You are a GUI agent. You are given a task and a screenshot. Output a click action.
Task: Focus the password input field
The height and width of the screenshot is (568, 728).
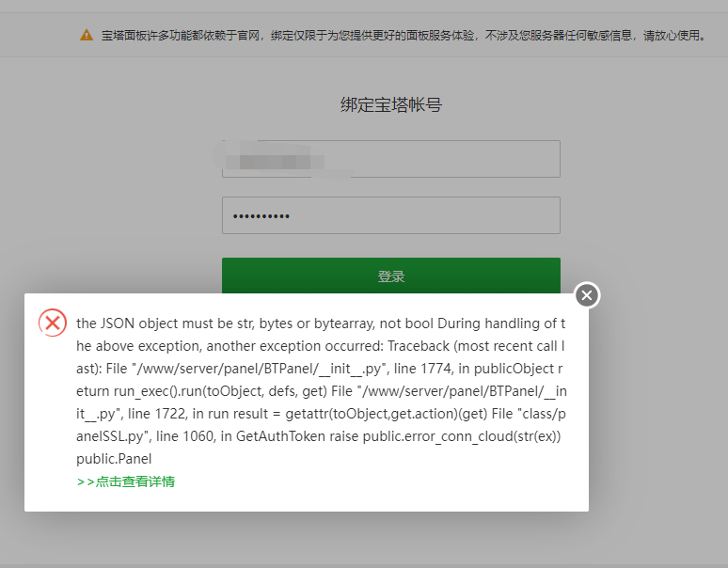[391, 215]
